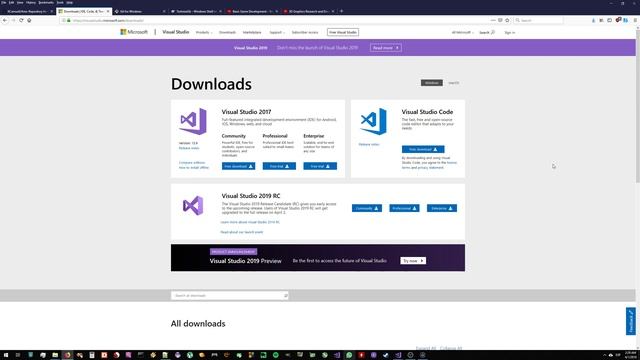Download Visual Studio 2019 RC Professional
640x360 pixels.
click(404, 208)
